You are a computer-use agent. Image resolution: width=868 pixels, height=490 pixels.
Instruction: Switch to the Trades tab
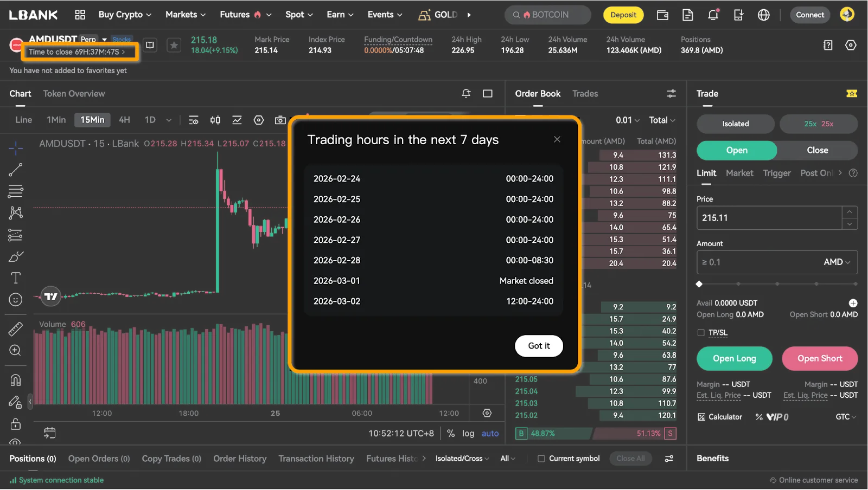click(585, 94)
